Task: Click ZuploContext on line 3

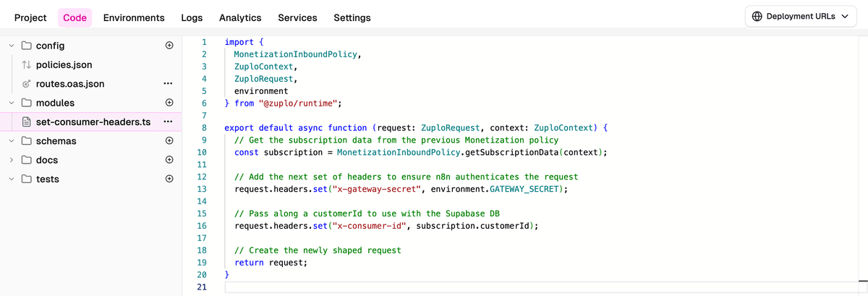Action: 264,67
